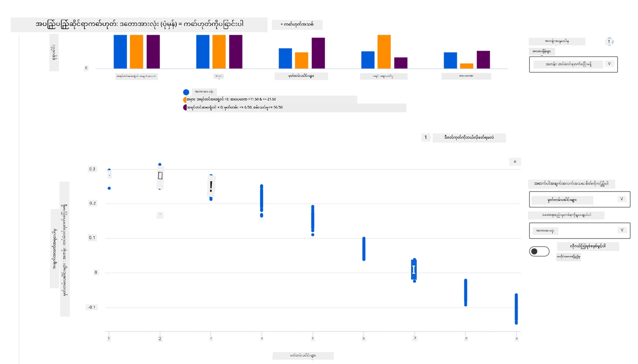
Task: Expand the 'အတန်း: ထပ်မံဝင်ရောက်ခြင်းမရှိ' class dropdown
Action: click(x=573, y=64)
